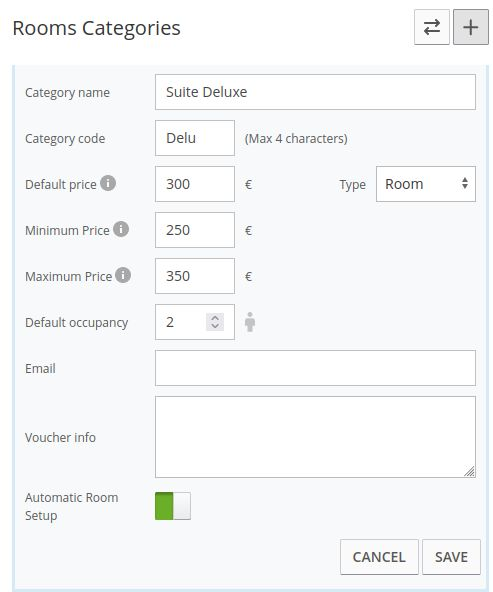Click the swap arrows icon button

click(431, 27)
